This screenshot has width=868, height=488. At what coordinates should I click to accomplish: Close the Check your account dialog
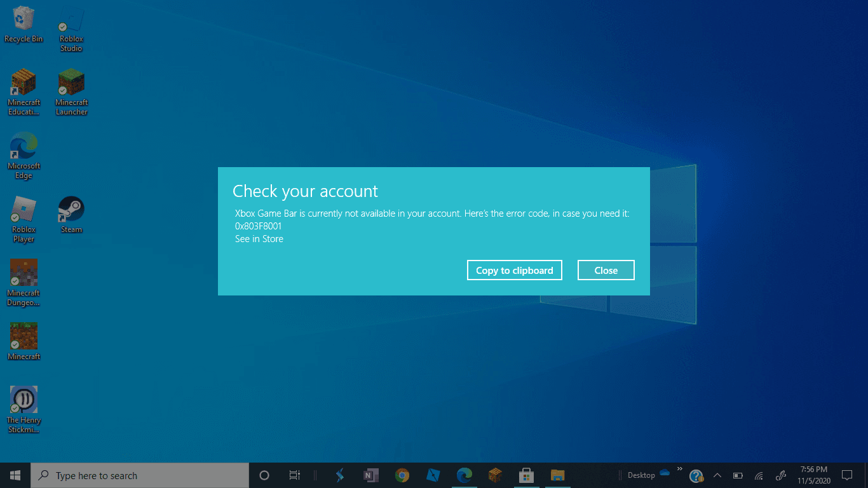[x=606, y=270]
